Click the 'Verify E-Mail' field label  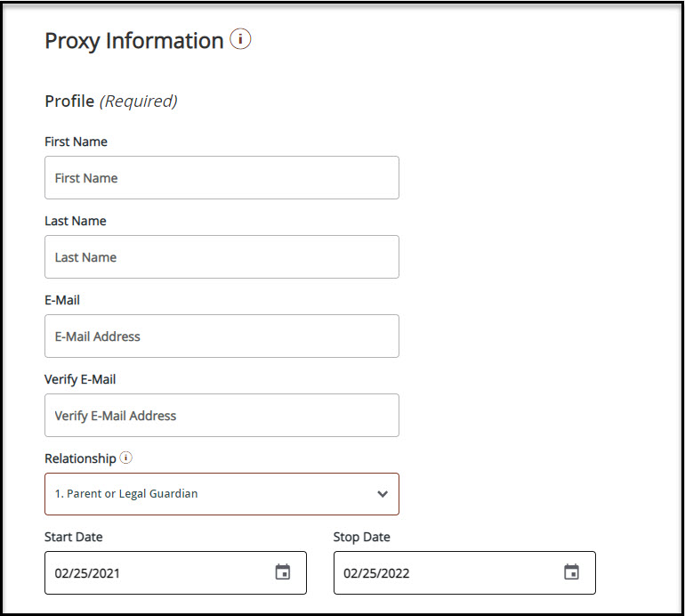(80, 379)
